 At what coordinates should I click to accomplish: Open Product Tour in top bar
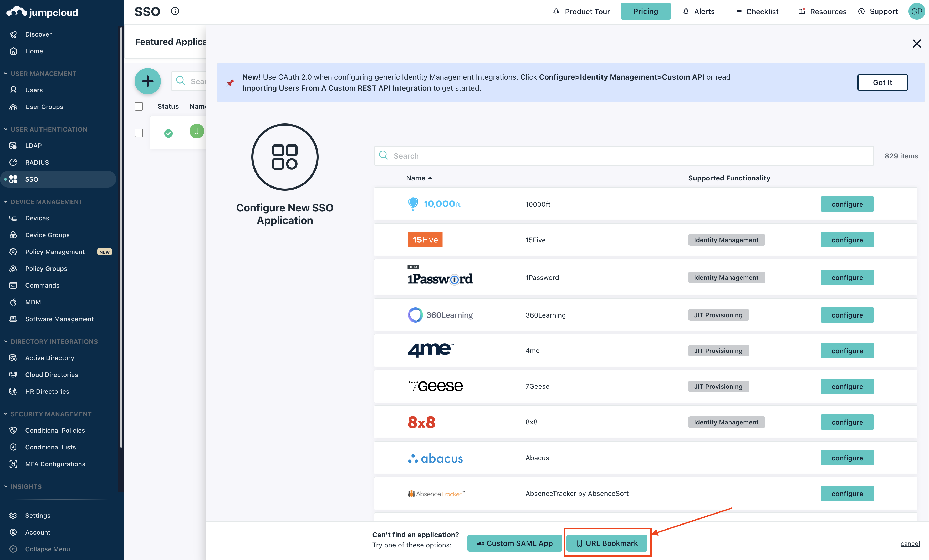click(x=581, y=11)
